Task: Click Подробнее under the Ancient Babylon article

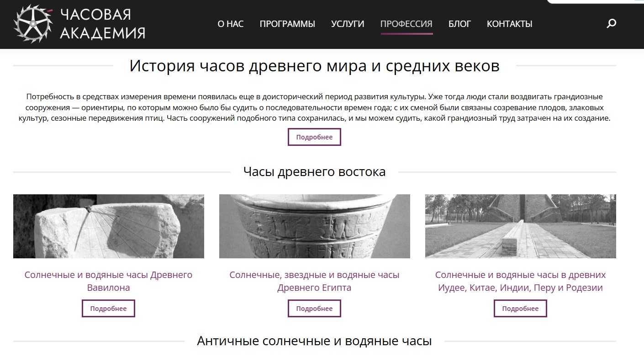Action: coord(108,309)
